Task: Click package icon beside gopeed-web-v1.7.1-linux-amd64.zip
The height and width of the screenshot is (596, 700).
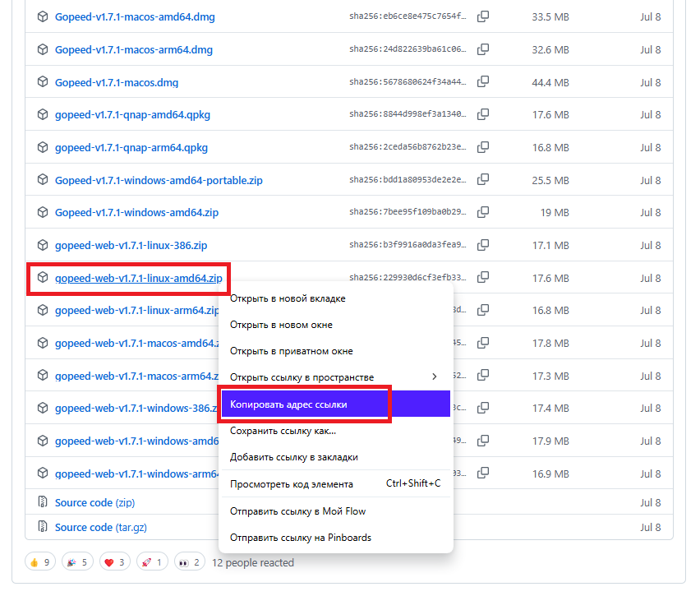Action: pos(43,278)
